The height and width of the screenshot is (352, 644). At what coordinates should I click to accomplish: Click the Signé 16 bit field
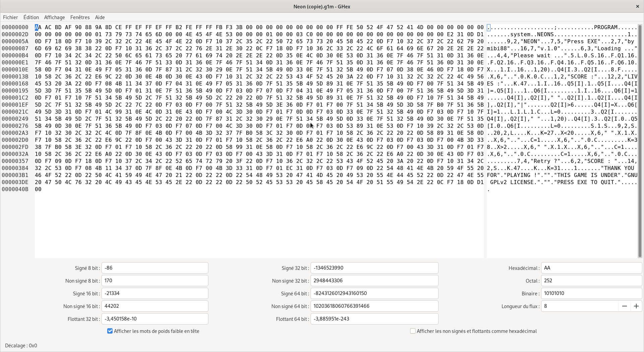tap(155, 293)
